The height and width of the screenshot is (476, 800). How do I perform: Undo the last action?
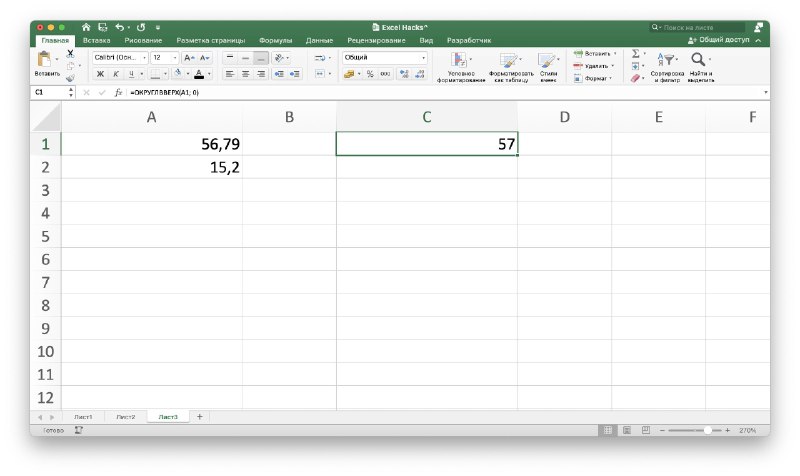[x=119, y=27]
